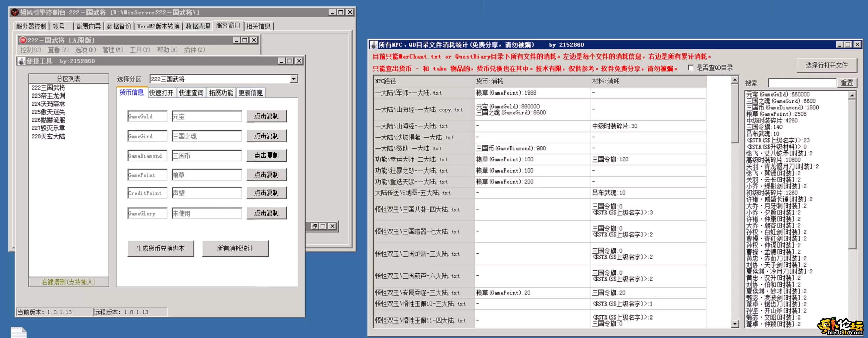
Task: Restore the small child window behind 便捷工具
Action: [314, 226]
